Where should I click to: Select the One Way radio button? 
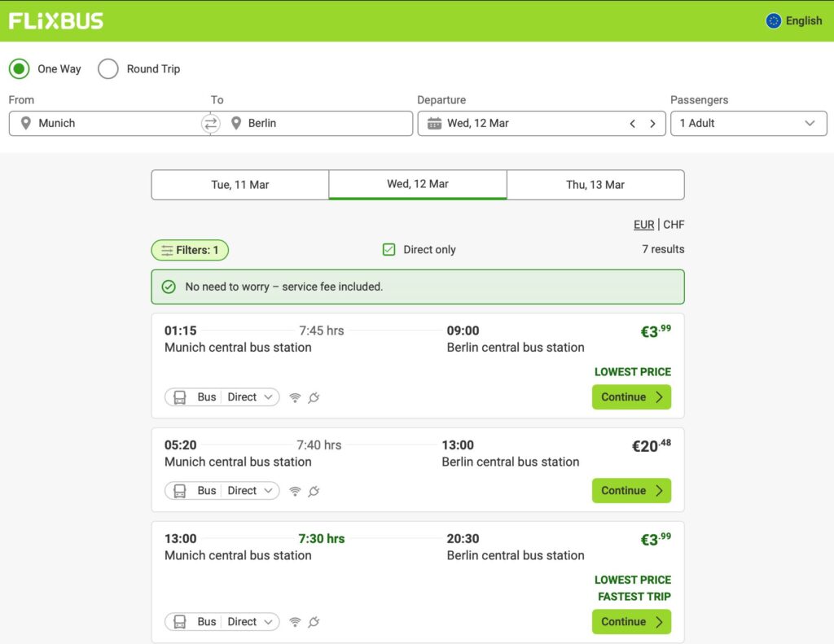pos(20,68)
